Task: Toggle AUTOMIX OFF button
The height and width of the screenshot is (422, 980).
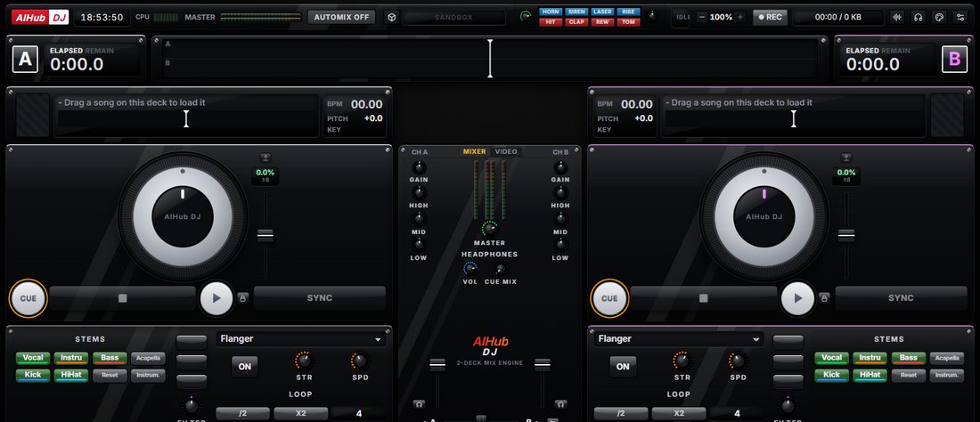Action: 341,17
